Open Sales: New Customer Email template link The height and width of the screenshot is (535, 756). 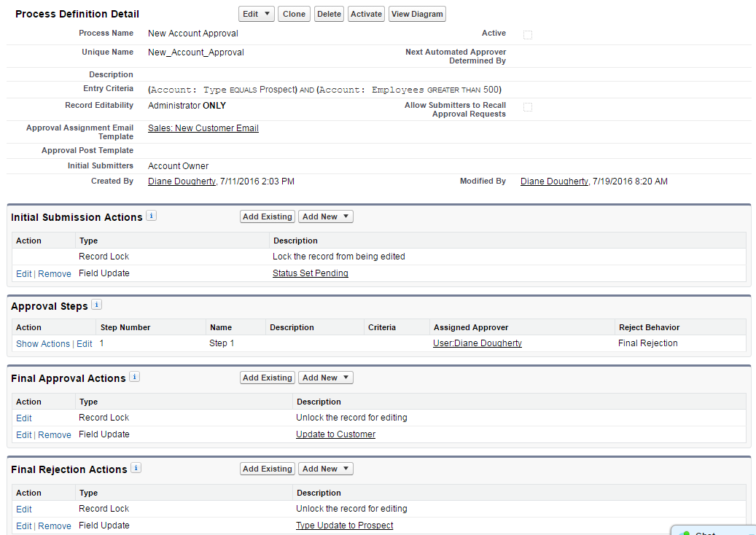[x=203, y=128]
